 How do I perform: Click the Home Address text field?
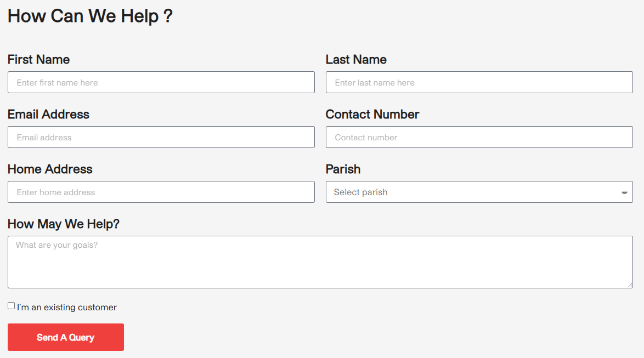click(161, 192)
